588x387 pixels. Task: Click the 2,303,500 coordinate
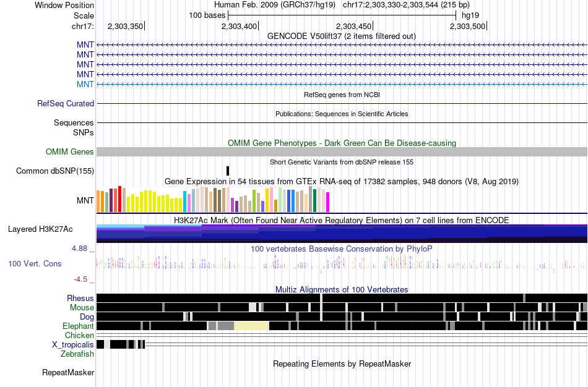[x=468, y=26]
